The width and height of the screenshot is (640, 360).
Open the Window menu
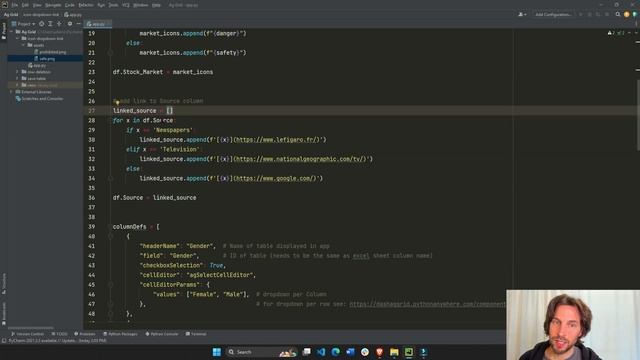141,5
